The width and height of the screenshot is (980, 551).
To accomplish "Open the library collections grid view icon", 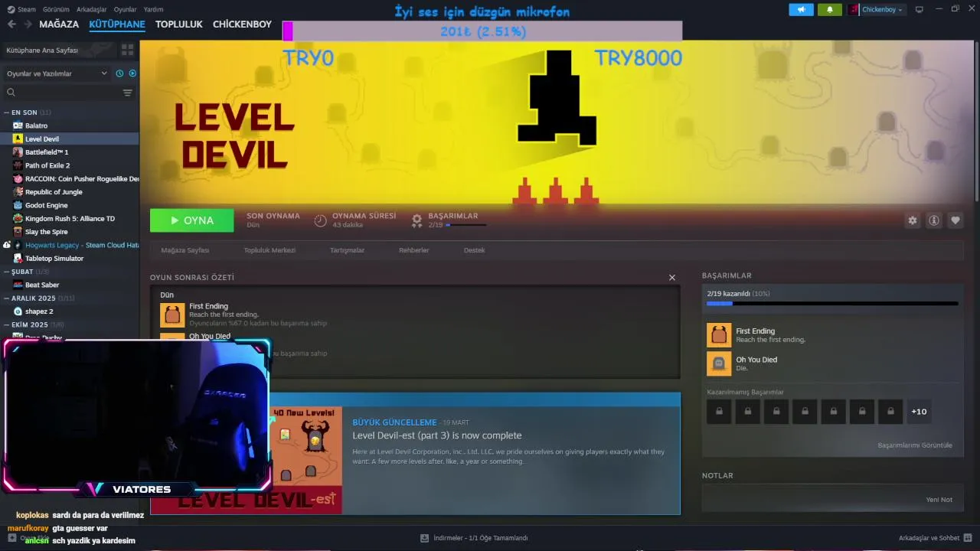I will 127,50.
